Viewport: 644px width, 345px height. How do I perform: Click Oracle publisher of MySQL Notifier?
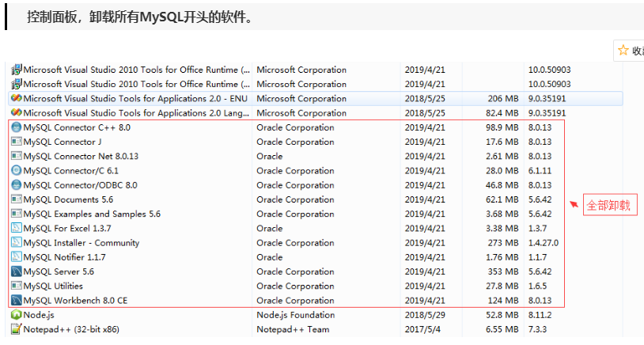tap(270, 256)
